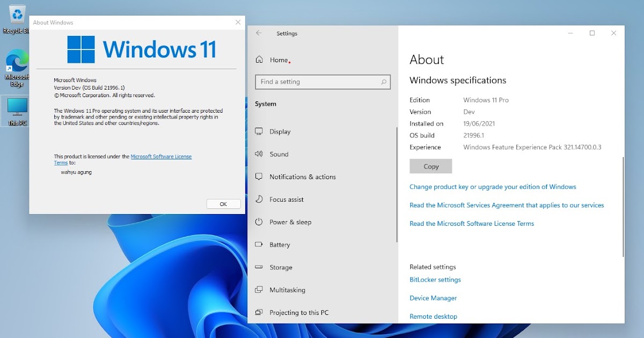The height and width of the screenshot is (338, 644).
Task: Navigate to Settings Home
Action: click(x=275, y=60)
